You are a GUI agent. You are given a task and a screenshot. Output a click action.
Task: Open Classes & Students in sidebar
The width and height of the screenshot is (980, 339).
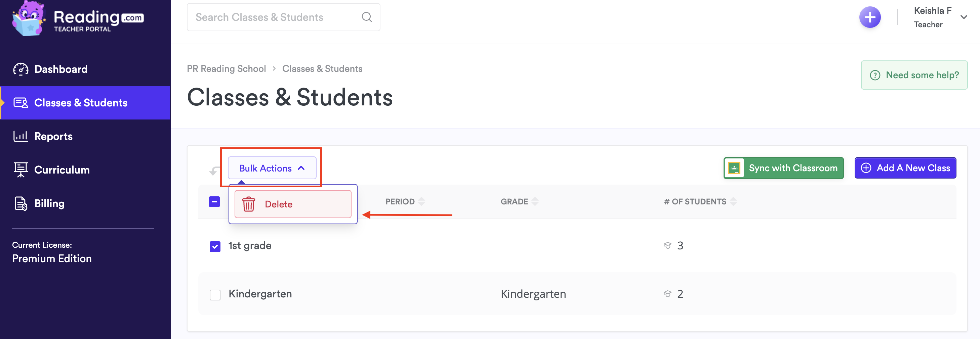[80, 103]
